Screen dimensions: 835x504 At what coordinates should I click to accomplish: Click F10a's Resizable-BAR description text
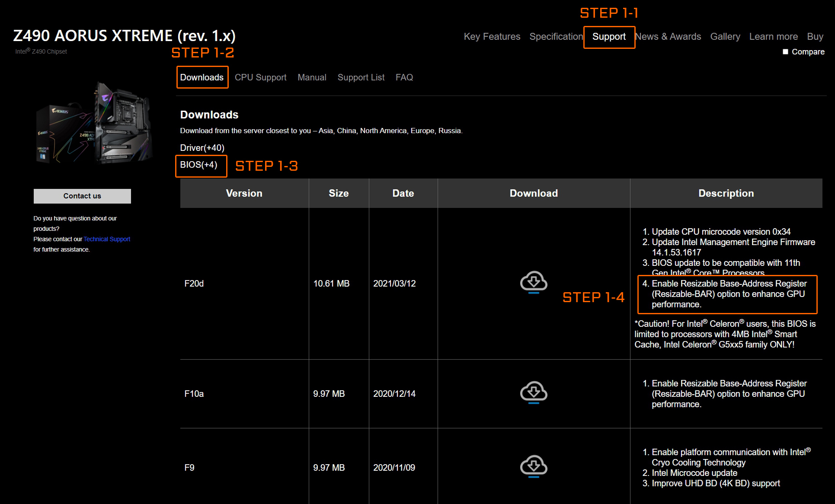tap(729, 394)
